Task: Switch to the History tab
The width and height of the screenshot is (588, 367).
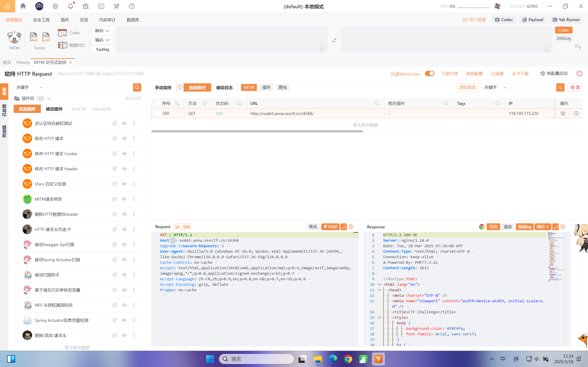Action: pyautogui.click(x=23, y=62)
